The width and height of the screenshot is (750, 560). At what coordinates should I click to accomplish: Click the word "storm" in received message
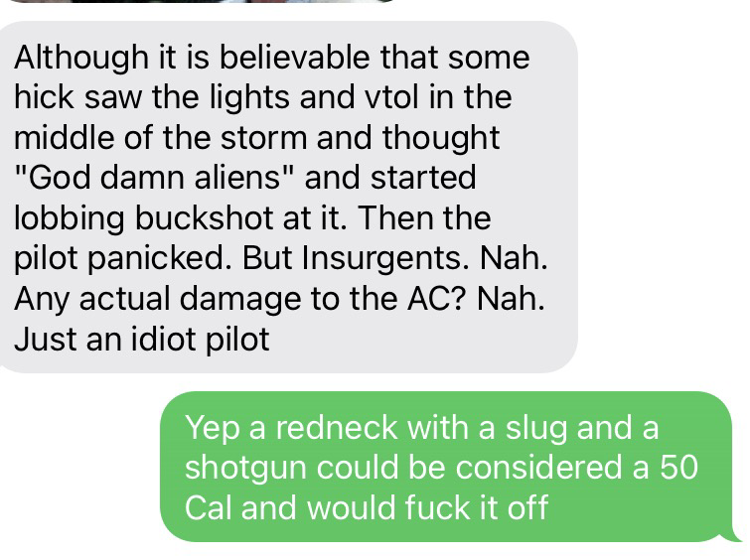[x=263, y=138]
